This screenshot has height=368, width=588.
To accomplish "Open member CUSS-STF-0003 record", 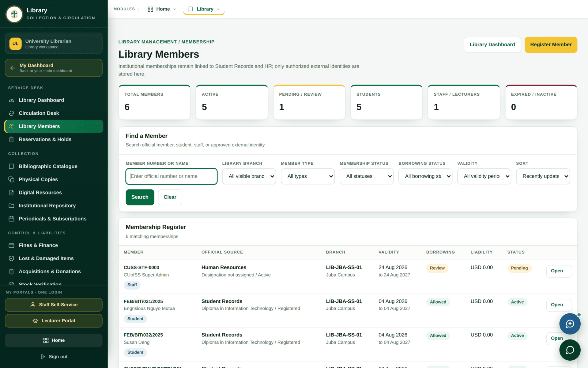I will 559,271.
